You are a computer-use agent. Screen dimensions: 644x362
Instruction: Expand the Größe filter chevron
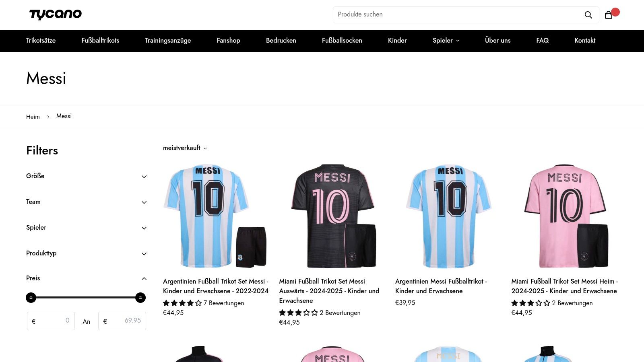[144, 177]
